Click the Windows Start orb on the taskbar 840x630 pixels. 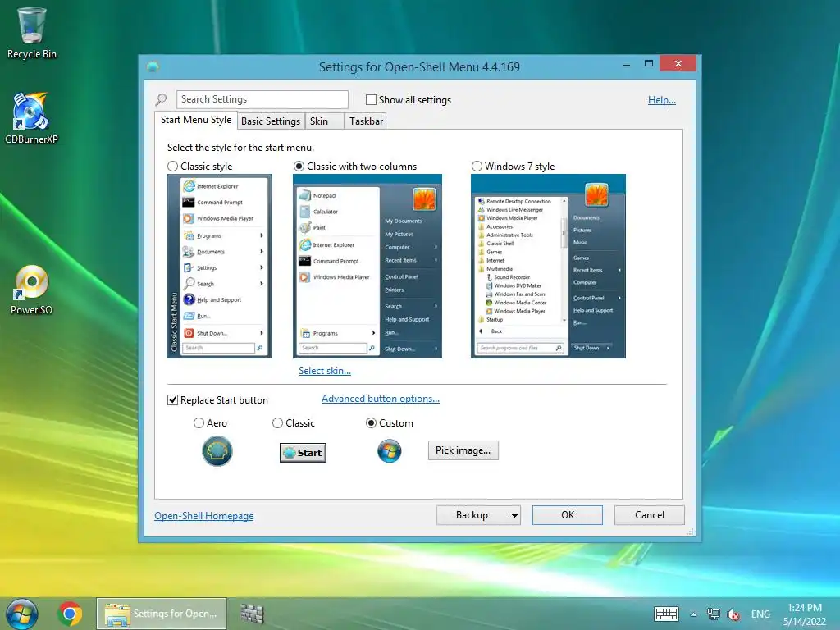pyautogui.click(x=21, y=614)
